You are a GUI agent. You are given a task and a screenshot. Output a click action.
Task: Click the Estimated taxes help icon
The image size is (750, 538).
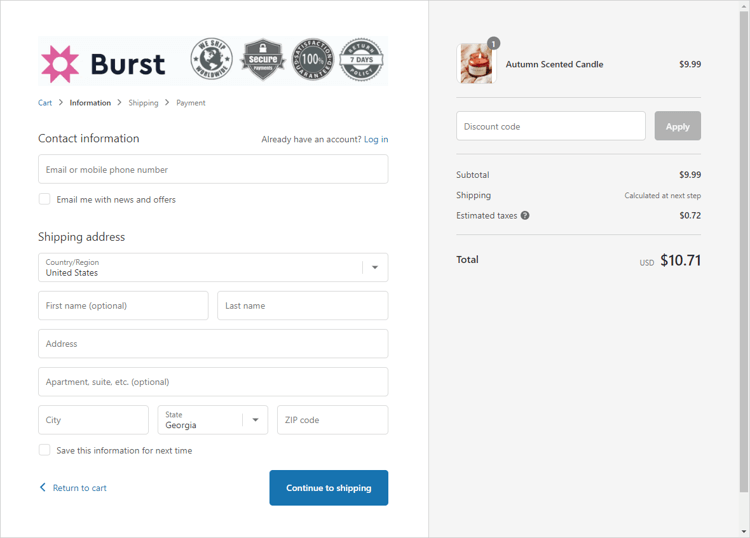click(525, 215)
